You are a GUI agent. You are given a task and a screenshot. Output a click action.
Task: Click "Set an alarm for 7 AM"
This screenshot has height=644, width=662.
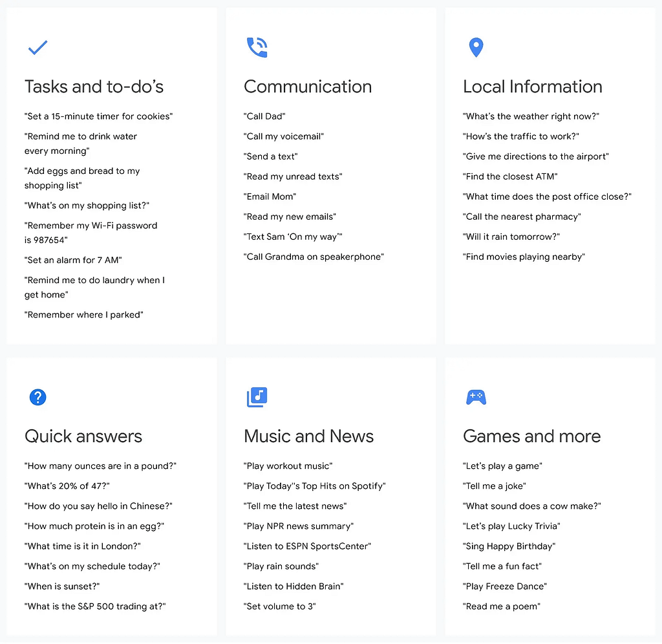pyautogui.click(x=73, y=260)
